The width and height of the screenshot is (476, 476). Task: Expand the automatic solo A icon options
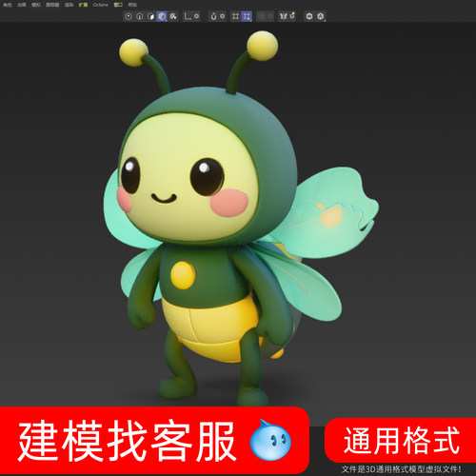(321, 16)
